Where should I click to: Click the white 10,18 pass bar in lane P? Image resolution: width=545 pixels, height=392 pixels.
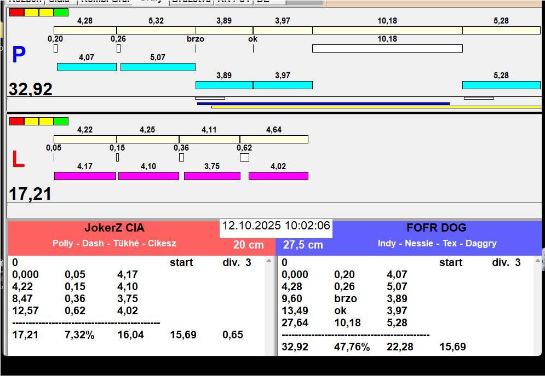387,48
